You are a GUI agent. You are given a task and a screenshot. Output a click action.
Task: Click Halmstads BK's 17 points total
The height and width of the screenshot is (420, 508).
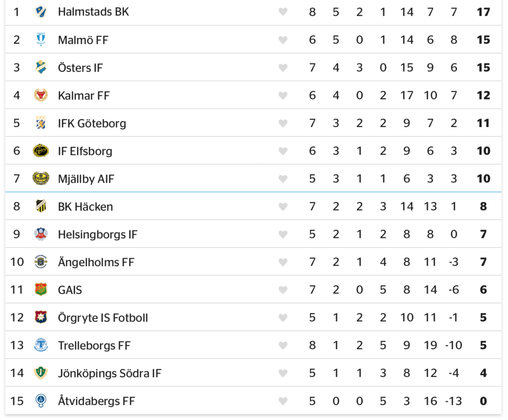pyautogui.click(x=483, y=12)
